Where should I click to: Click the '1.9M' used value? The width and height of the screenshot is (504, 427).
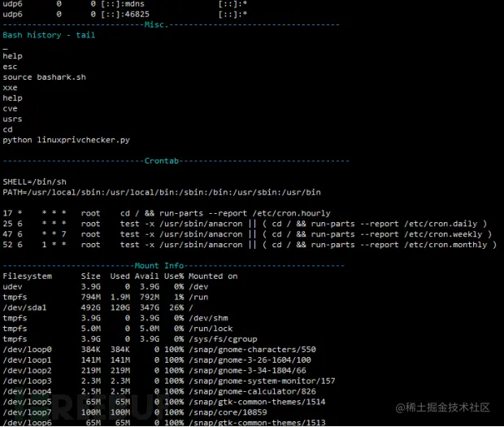point(120,297)
